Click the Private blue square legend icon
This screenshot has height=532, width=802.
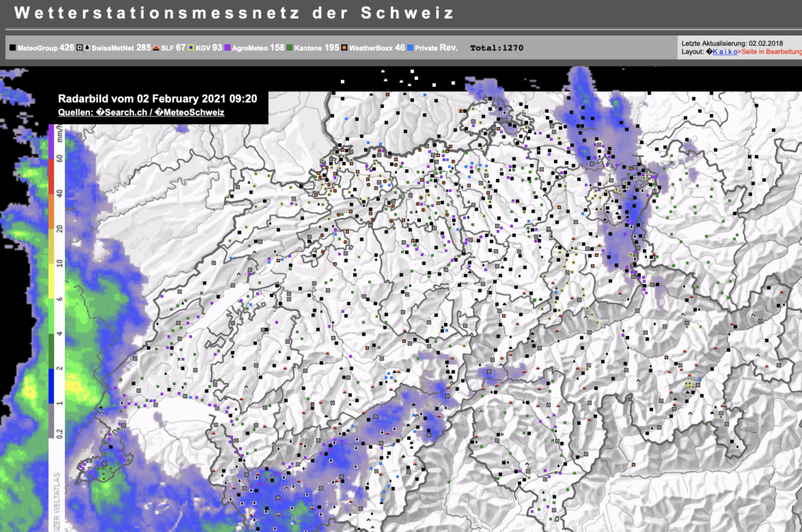[410, 48]
